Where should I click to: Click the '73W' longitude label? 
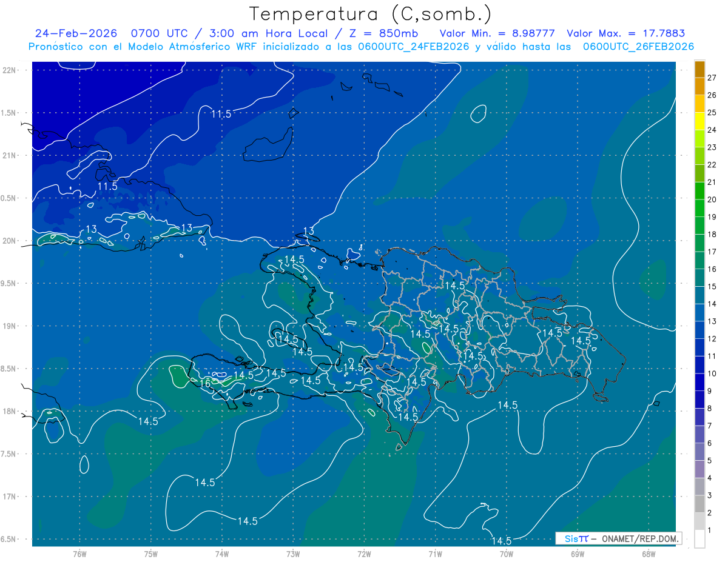click(293, 554)
